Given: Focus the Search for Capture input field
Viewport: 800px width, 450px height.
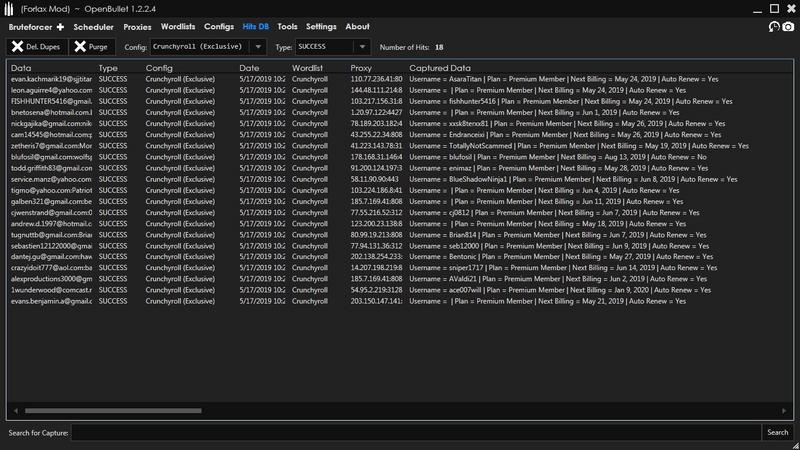Looking at the screenshot, I should pyautogui.click(x=416, y=433).
